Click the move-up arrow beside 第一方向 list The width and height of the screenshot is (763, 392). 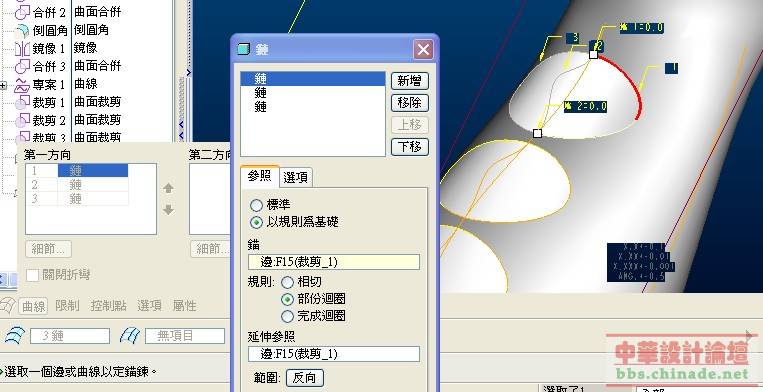click(168, 188)
